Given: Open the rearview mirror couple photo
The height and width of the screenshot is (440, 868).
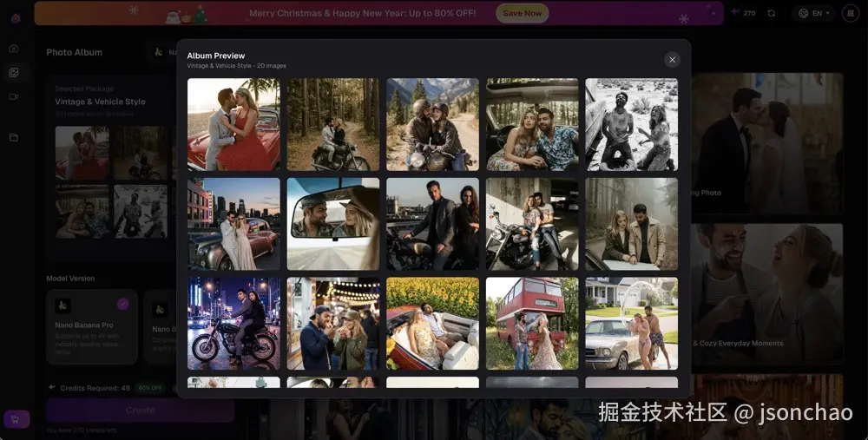Looking at the screenshot, I should coord(333,224).
